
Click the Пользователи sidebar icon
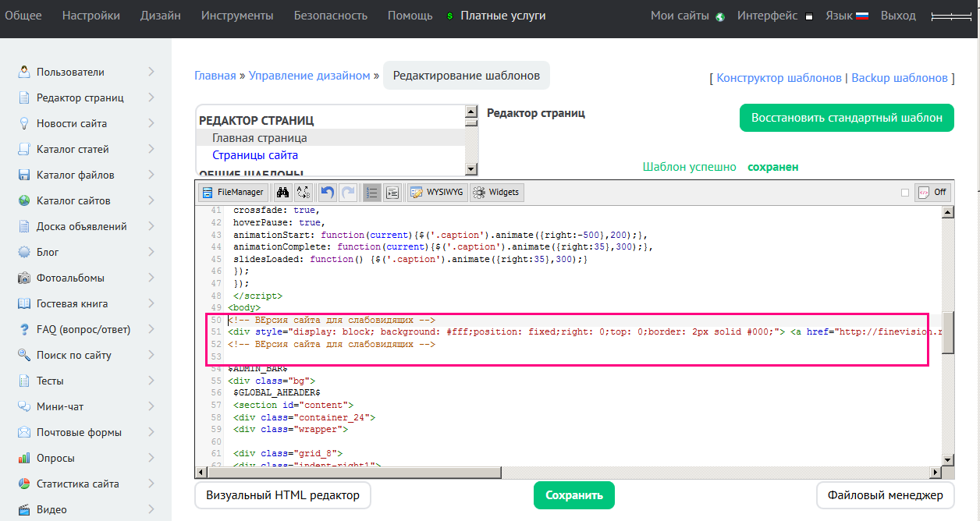click(x=24, y=72)
